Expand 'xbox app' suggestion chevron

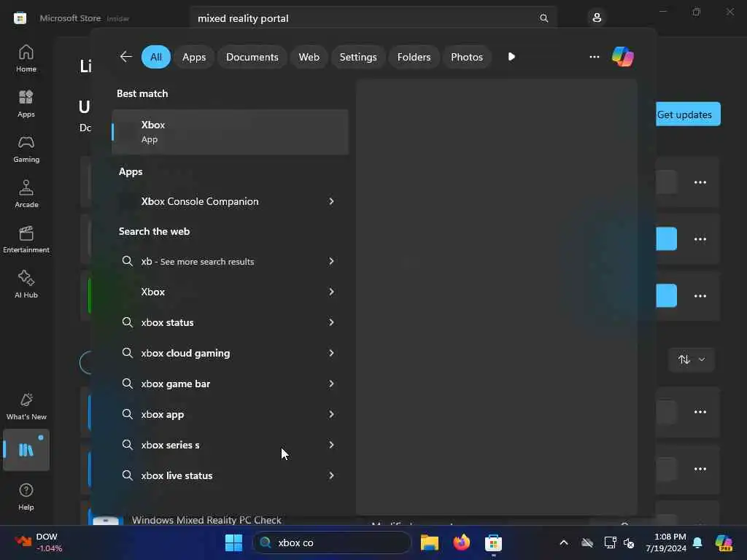(331, 414)
